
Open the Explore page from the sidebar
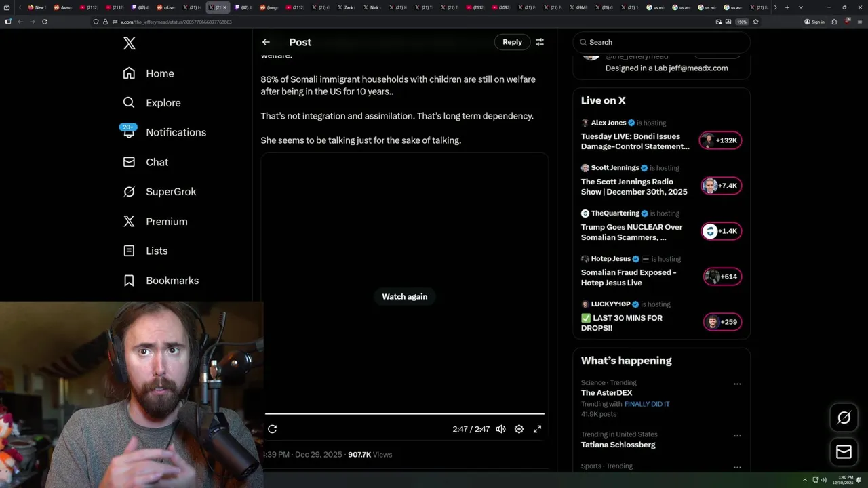tap(152, 103)
